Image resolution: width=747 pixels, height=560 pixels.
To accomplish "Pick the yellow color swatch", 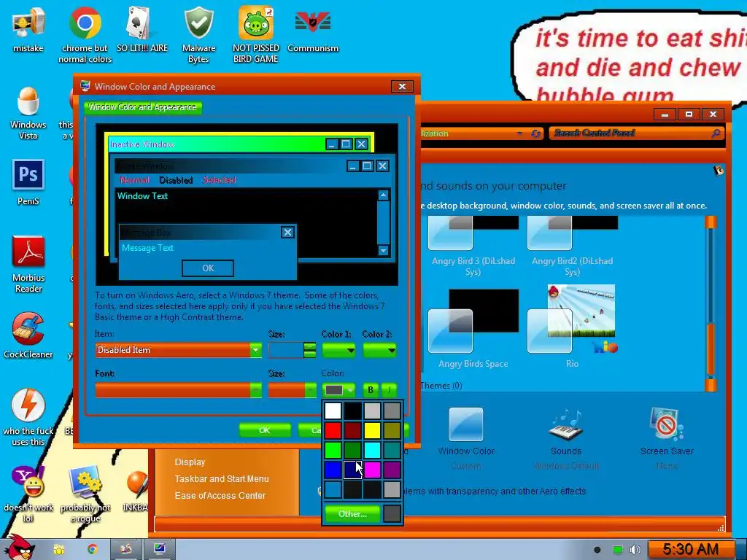I will (x=372, y=430).
